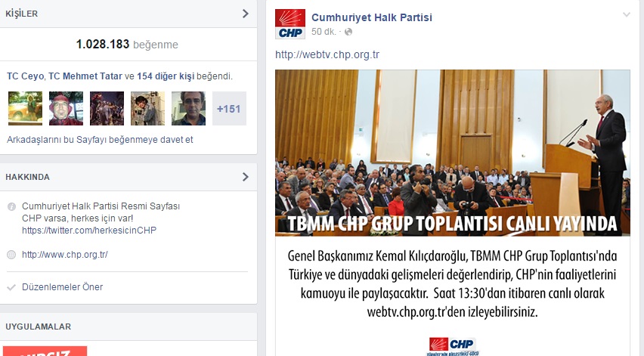Open the http://www.chp.org.tr/ website link
The image size is (644, 356).
pyautogui.click(x=65, y=255)
